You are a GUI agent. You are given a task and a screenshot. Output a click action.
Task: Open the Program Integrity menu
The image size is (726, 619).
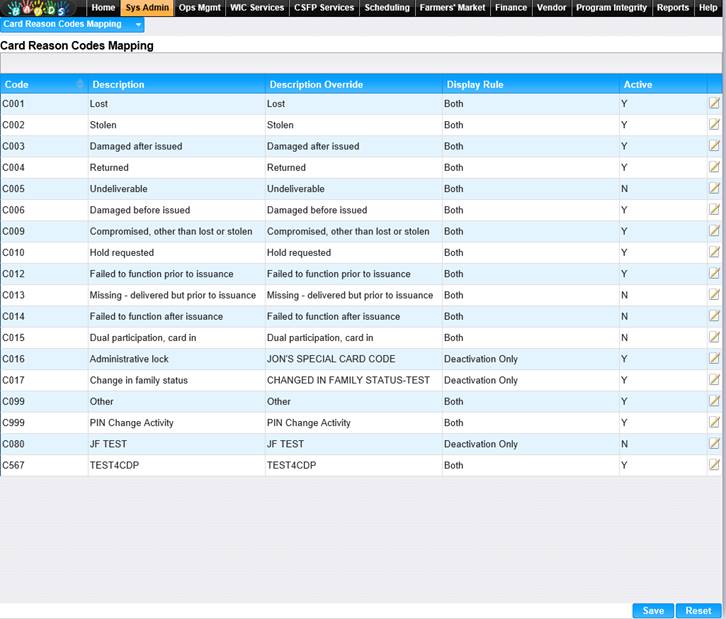[x=611, y=8]
